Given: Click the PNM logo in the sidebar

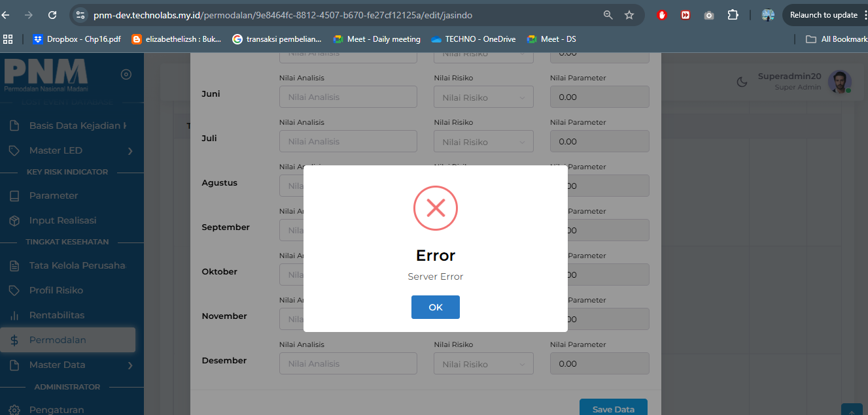Looking at the screenshot, I should [46, 75].
